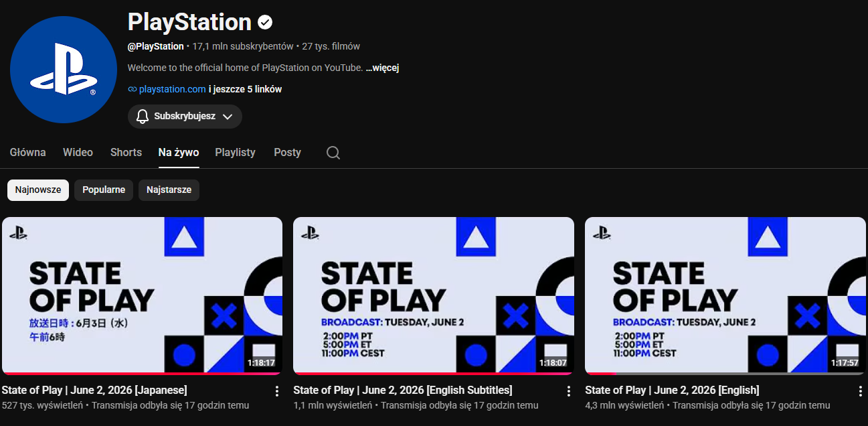Show more links via 'i jeszcze 5 linków'
The image size is (868, 426).
(245, 89)
